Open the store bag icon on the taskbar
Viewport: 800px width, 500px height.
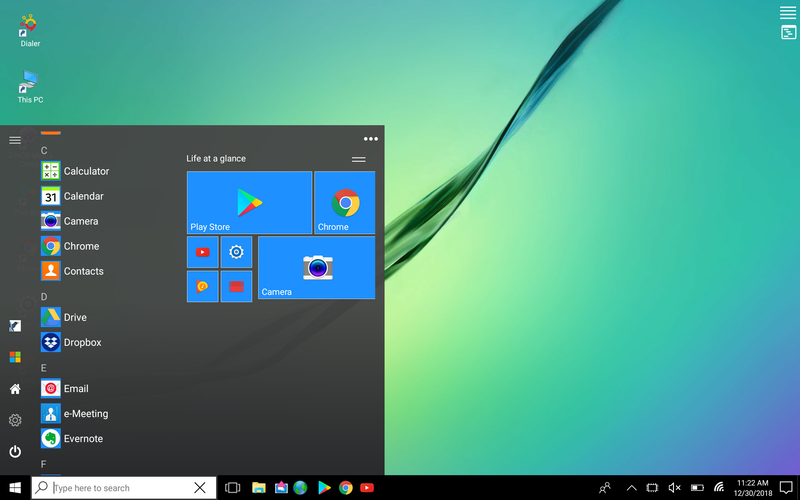tap(281, 488)
